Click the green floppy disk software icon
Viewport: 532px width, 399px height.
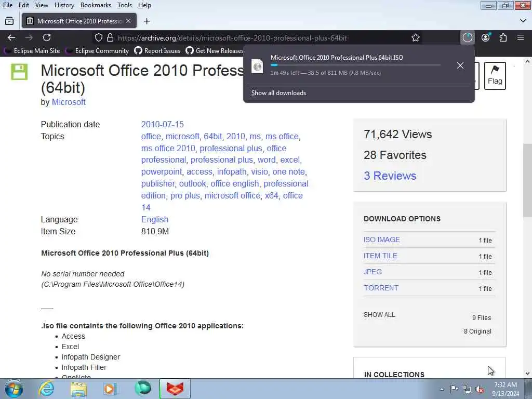point(19,72)
